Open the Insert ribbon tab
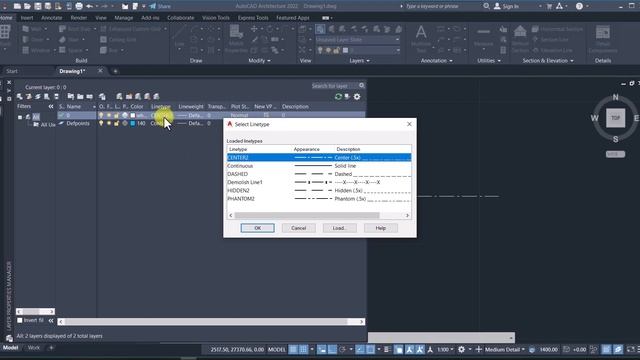 pyautogui.click(x=27, y=18)
